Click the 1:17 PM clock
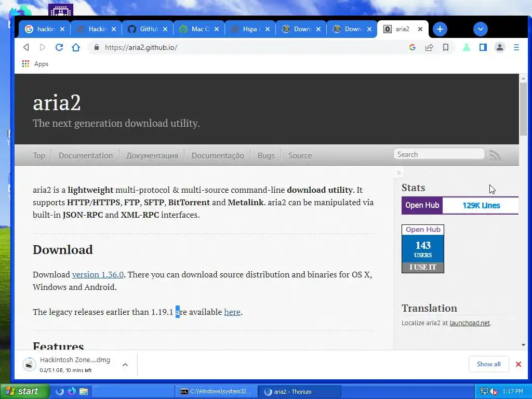The height and width of the screenshot is (399, 532). pos(513,392)
